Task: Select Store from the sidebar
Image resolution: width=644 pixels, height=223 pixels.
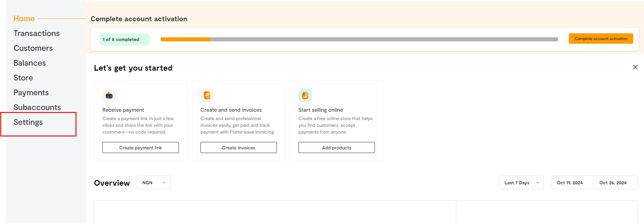Action: tap(23, 78)
